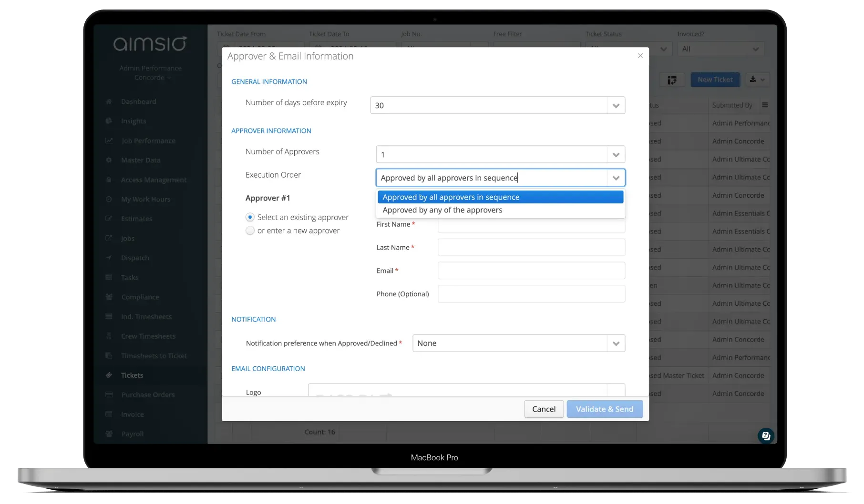Screen dimensions: 864x504
Task: Choose 'or enter a new approver' option
Action: click(250, 231)
